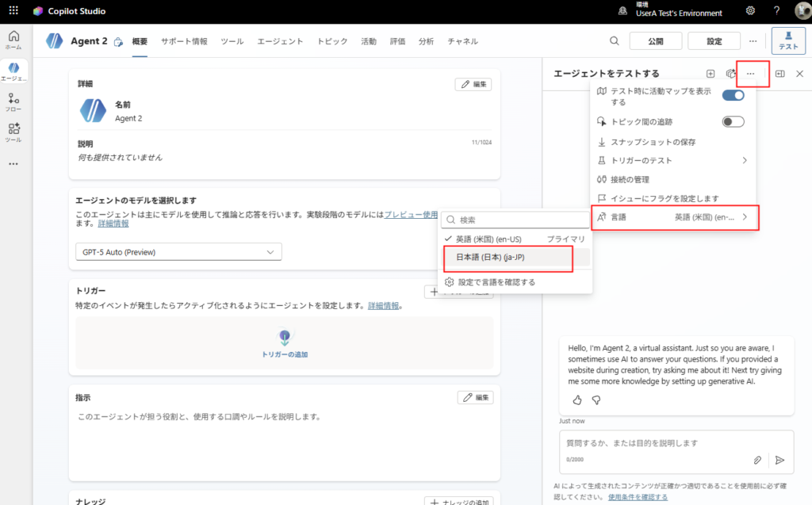This screenshot has height=505, width=812.
Task: Click the Home icon in left sidebar
Action: (x=13, y=40)
